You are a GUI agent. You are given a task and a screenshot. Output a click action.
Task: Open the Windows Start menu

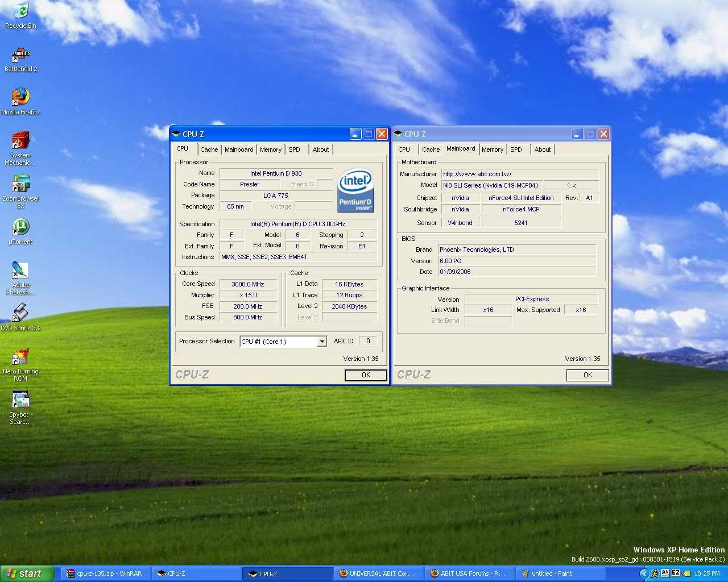coord(27,573)
